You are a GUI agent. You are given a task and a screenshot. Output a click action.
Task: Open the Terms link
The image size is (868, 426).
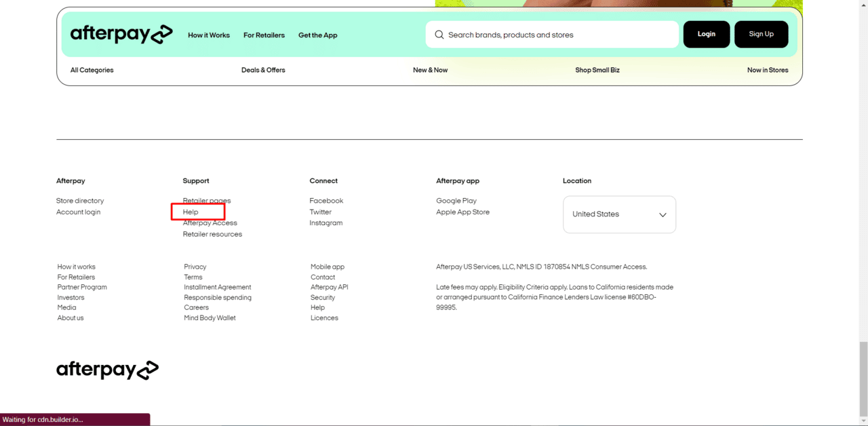tap(193, 277)
